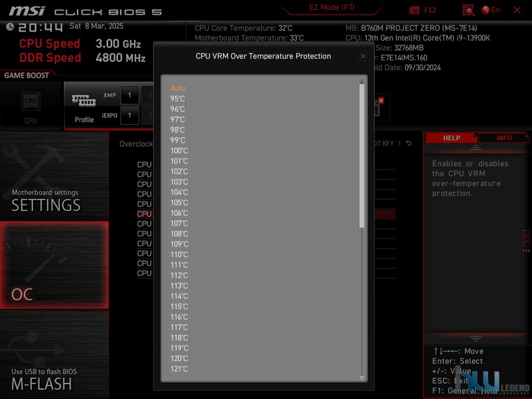Select 102°C in the list

point(179,171)
